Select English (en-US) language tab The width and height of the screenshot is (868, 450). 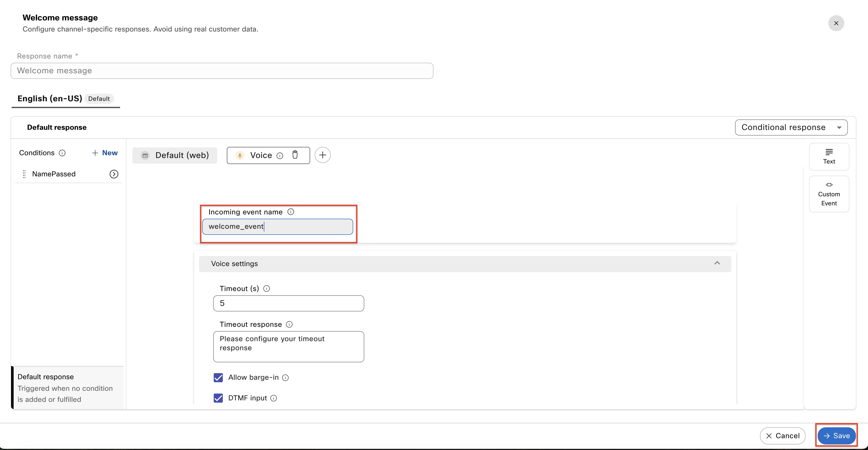pyautogui.click(x=50, y=99)
